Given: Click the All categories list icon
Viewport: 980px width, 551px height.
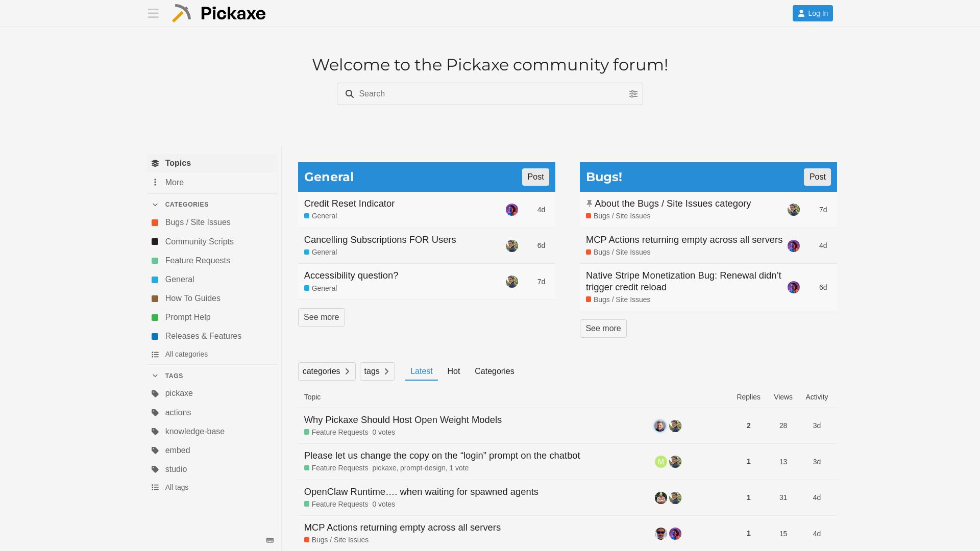Looking at the screenshot, I should pos(155,355).
